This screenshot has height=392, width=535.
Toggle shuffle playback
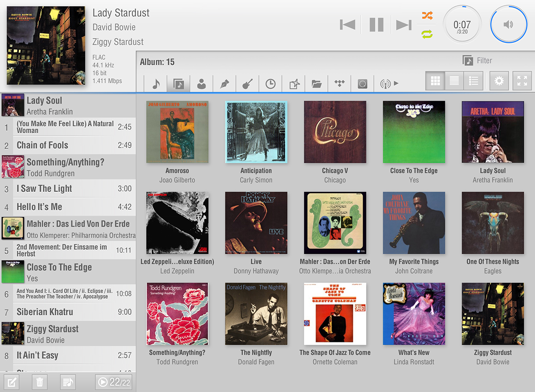click(427, 16)
